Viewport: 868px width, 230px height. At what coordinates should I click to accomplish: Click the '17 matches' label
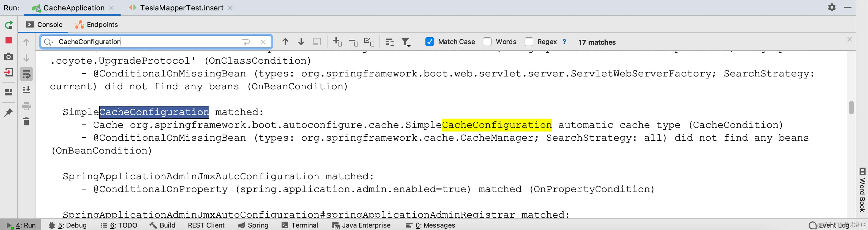(597, 42)
